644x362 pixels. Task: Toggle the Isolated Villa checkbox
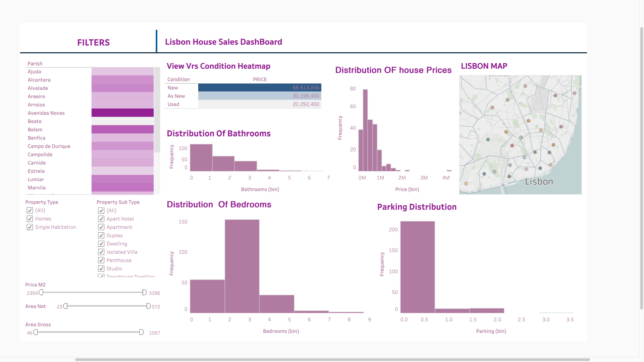tap(101, 252)
